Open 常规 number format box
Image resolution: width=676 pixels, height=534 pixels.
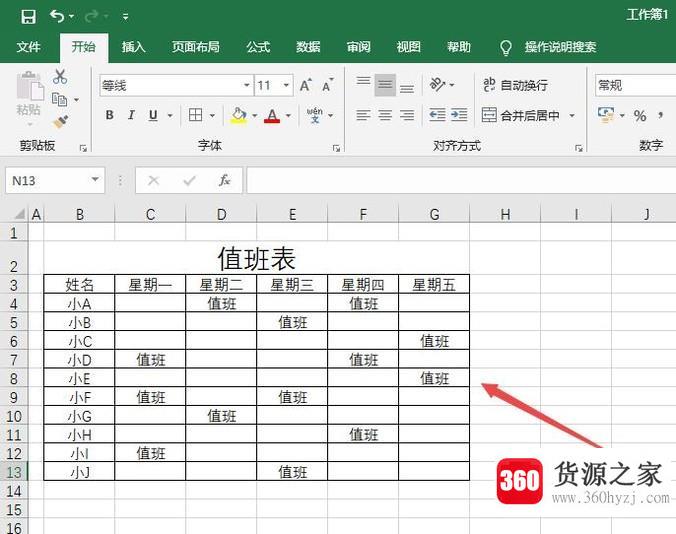pos(635,85)
